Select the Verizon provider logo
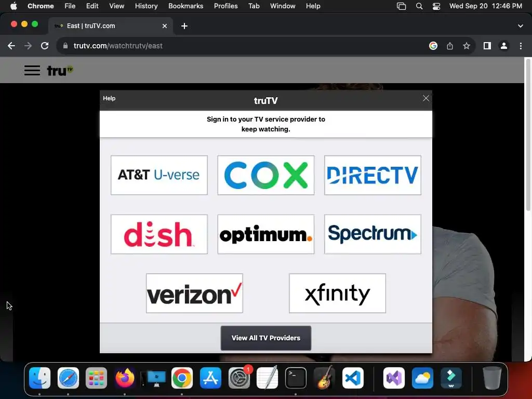The width and height of the screenshot is (532, 399). (x=194, y=293)
